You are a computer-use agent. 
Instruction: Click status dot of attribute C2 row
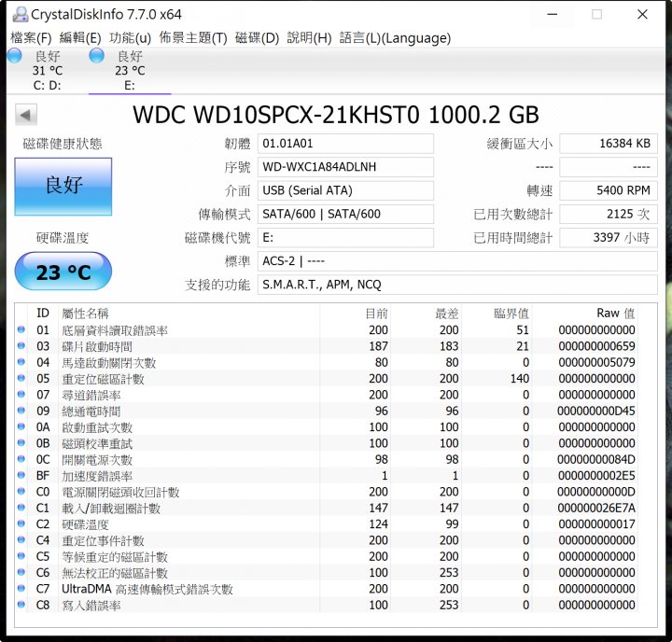21,523
